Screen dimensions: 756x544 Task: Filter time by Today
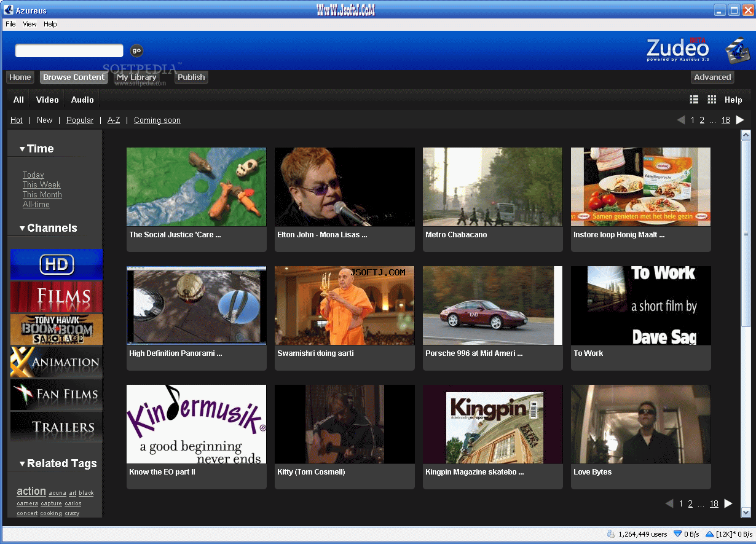(33, 175)
